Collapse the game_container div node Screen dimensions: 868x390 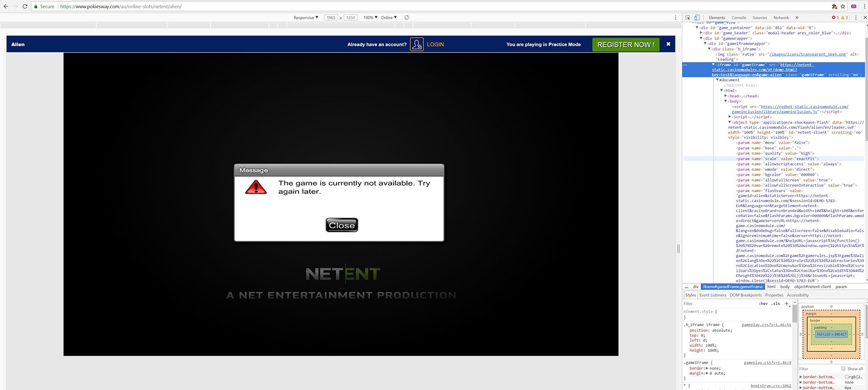pyautogui.click(x=697, y=28)
